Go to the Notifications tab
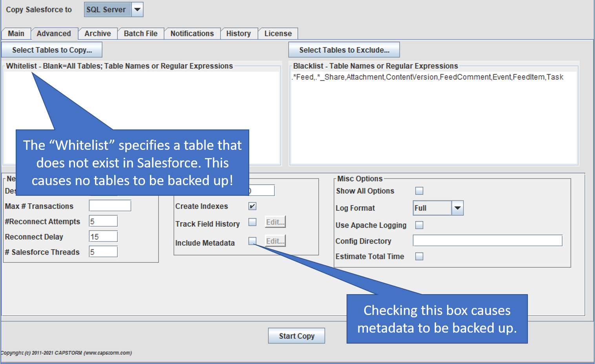This screenshot has height=364, width=595. click(192, 34)
